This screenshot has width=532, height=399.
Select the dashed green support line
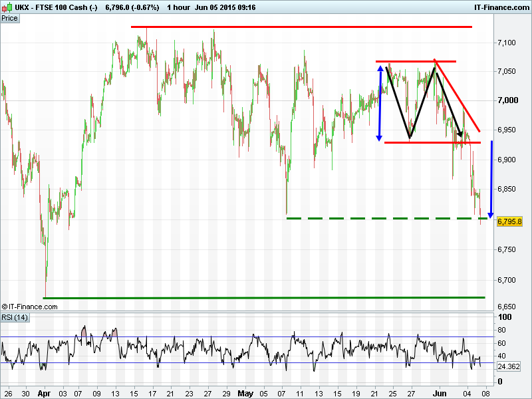click(386, 218)
